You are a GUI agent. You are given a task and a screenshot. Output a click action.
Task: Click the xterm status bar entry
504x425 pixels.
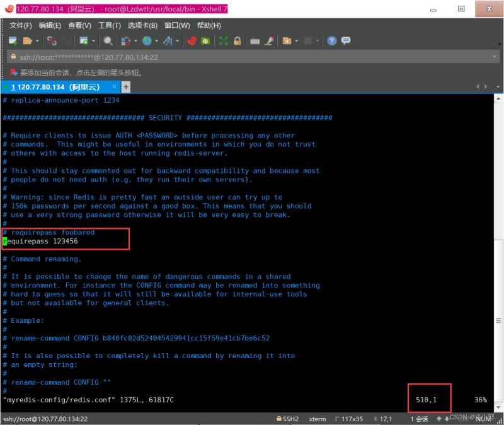(318, 419)
